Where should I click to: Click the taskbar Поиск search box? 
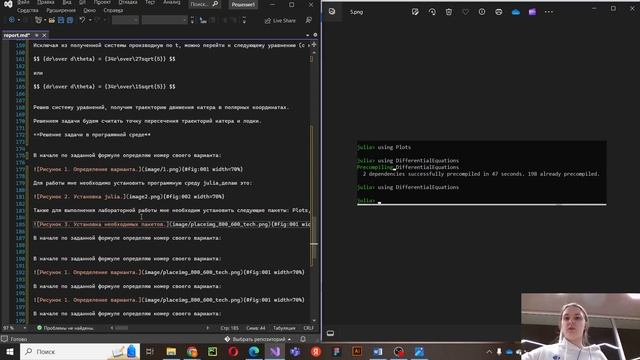pos(80,351)
